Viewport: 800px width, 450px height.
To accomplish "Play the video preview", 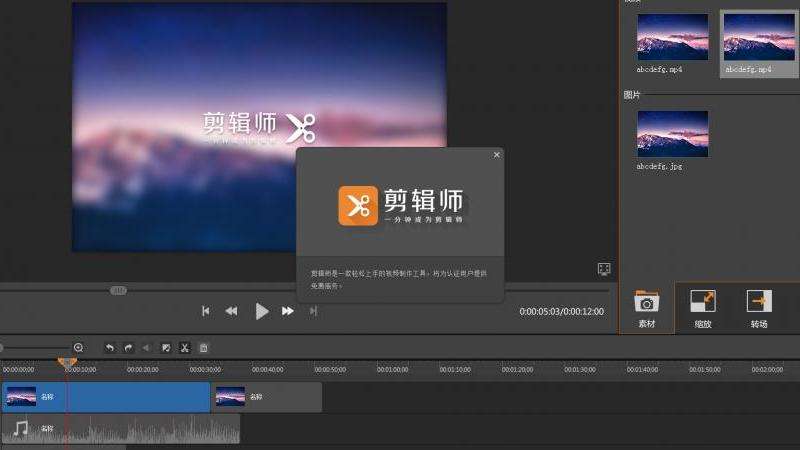I will (x=261, y=311).
